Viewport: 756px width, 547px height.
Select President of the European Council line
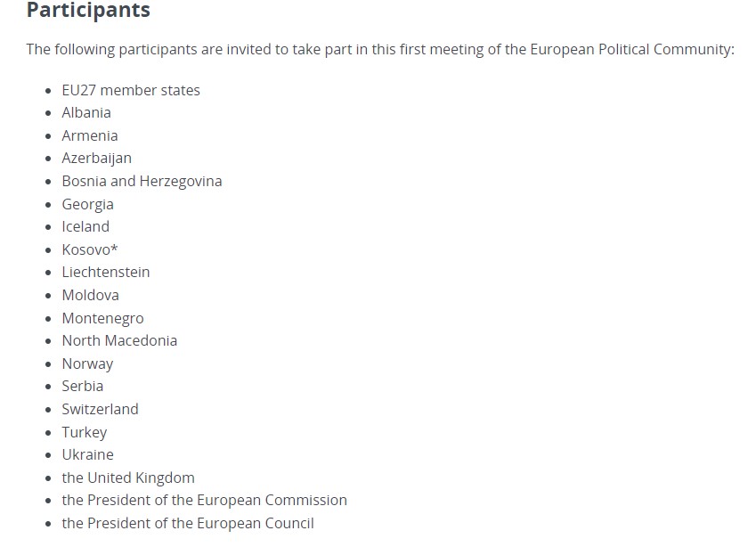pyautogui.click(x=188, y=523)
